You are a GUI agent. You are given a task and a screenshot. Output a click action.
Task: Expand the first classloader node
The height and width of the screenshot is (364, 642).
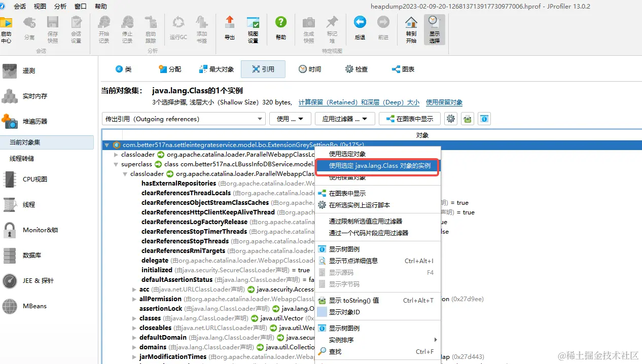[116, 155]
